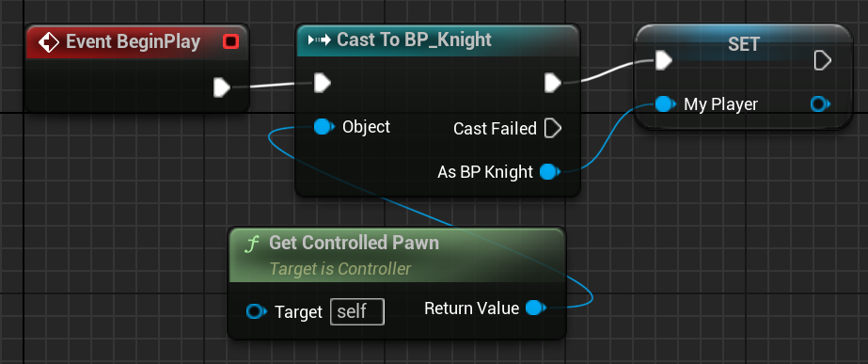
Task: Click the self field next to Target
Action: pos(357,312)
